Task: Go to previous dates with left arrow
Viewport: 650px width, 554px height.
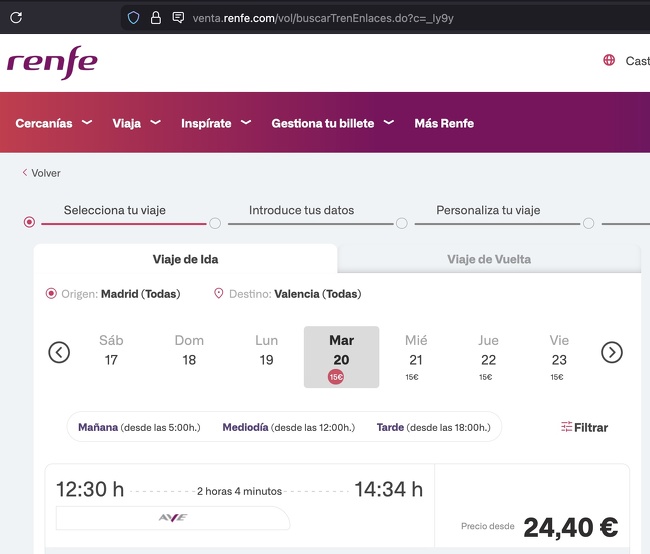Action: [x=59, y=352]
